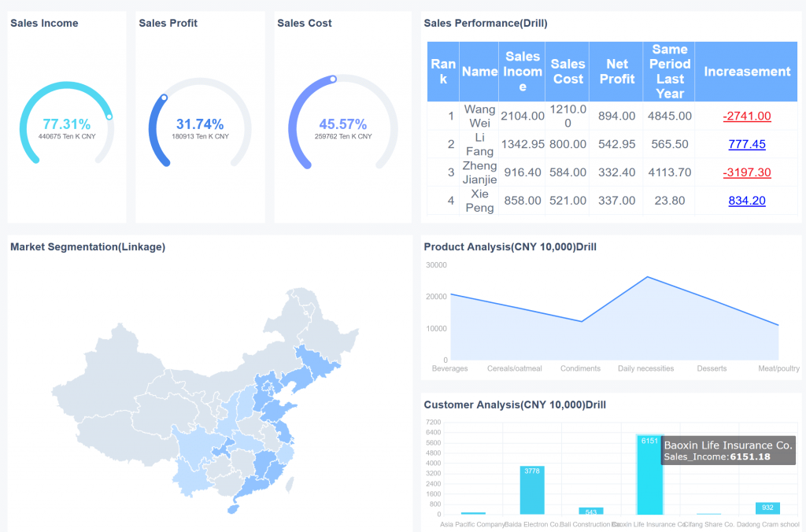Open the -3197.30 increasement link for Zheng Jianjie
Image resolution: width=806 pixels, height=532 pixels.
coord(747,172)
